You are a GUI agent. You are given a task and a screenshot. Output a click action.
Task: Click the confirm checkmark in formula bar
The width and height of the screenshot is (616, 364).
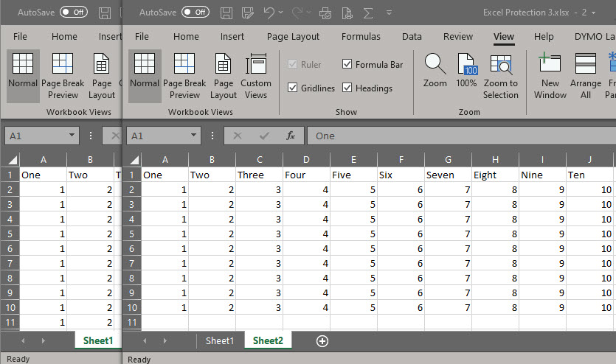pos(264,136)
